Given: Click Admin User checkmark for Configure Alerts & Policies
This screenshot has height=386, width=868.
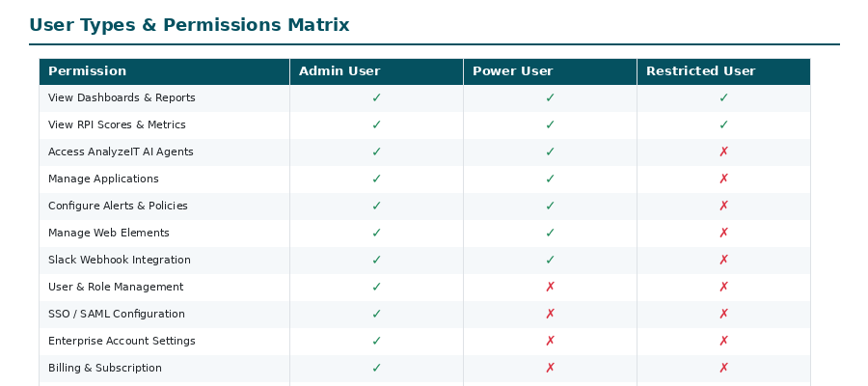Looking at the screenshot, I should [x=376, y=206].
